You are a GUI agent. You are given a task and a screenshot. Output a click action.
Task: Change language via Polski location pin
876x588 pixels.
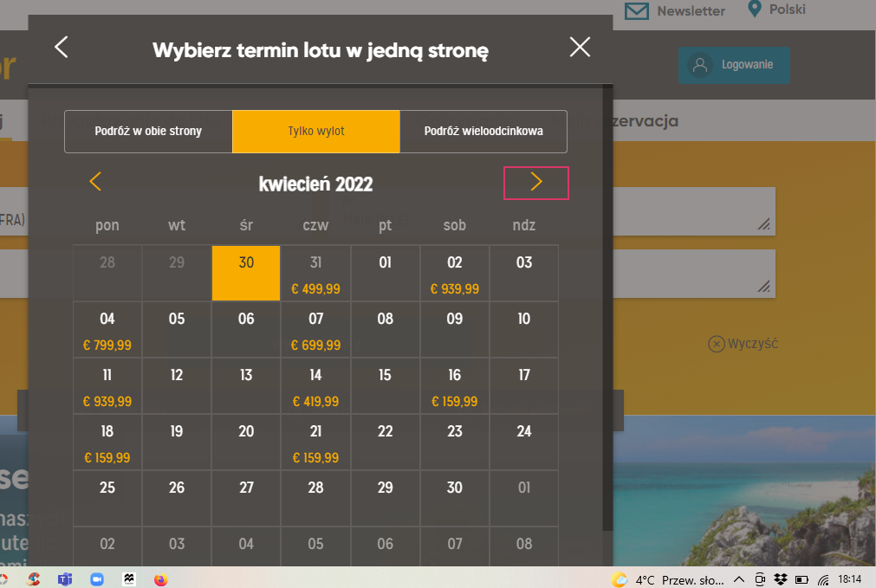776,10
